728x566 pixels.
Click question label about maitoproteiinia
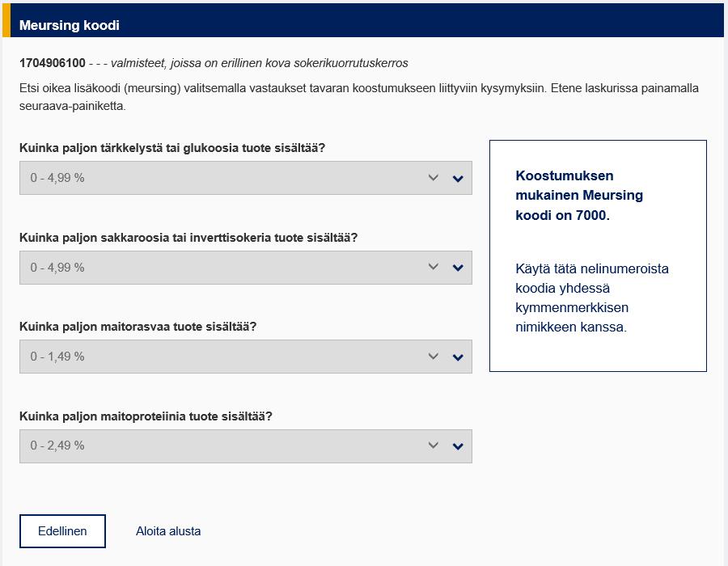(146, 416)
